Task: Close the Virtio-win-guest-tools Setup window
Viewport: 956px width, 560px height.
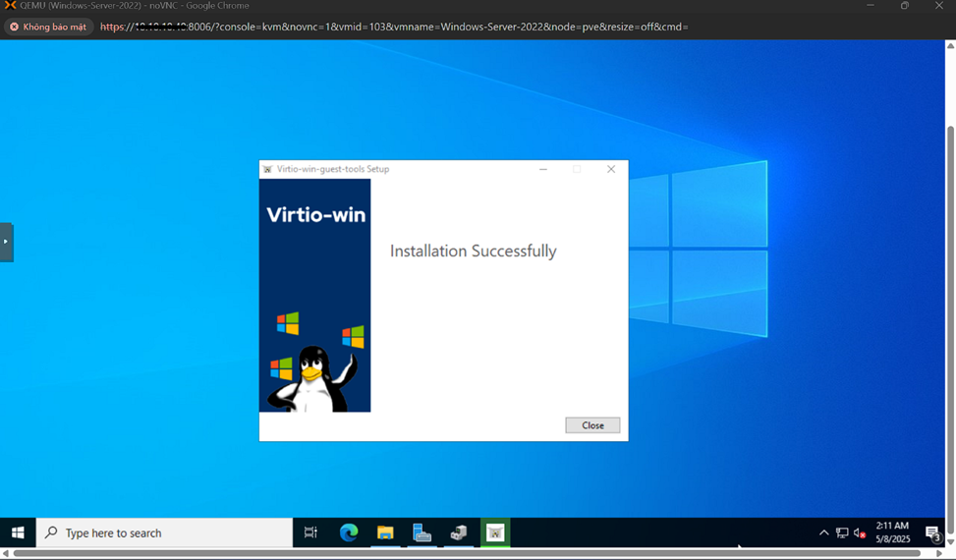Action: [610, 169]
